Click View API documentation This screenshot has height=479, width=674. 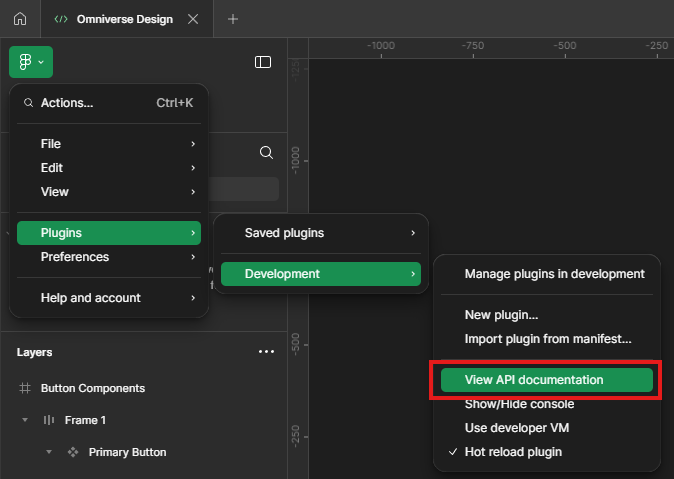547,380
